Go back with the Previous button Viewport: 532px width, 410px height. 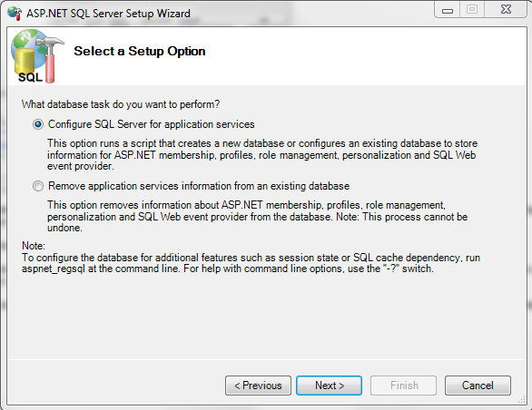258,386
